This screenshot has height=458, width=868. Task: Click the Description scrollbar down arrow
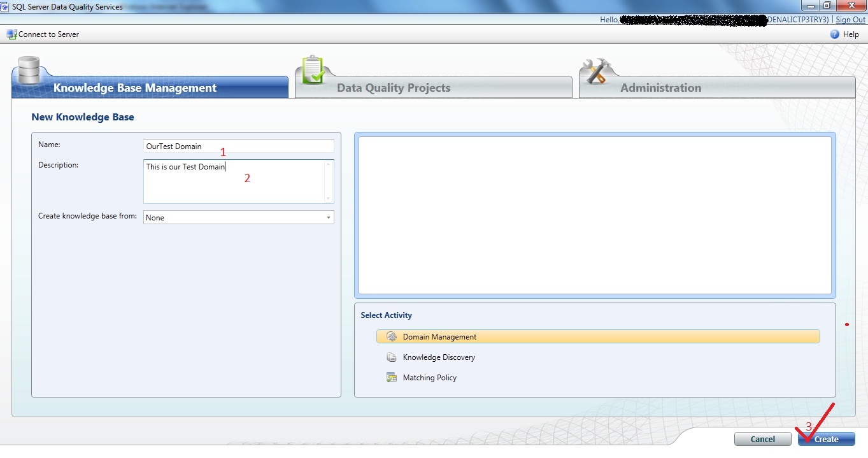click(x=329, y=199)
